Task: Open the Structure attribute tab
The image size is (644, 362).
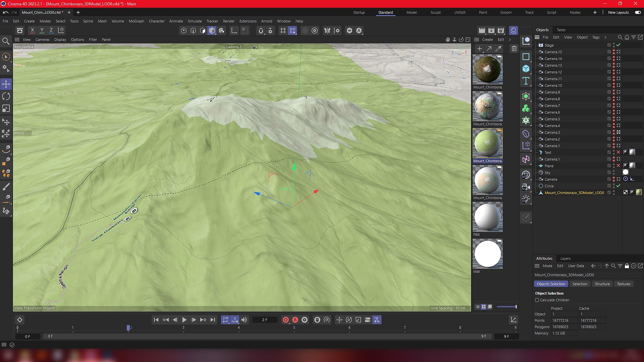Action: (x=602, y=284)
